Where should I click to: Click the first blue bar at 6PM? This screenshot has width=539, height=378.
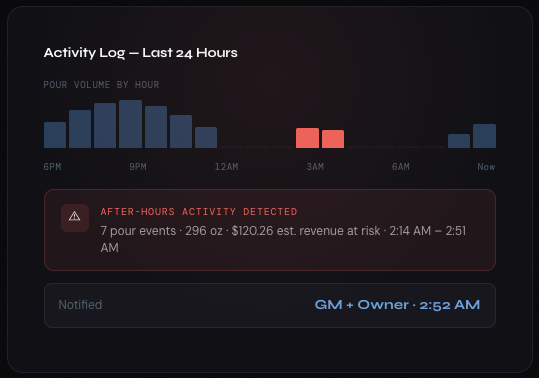(55, 135)
